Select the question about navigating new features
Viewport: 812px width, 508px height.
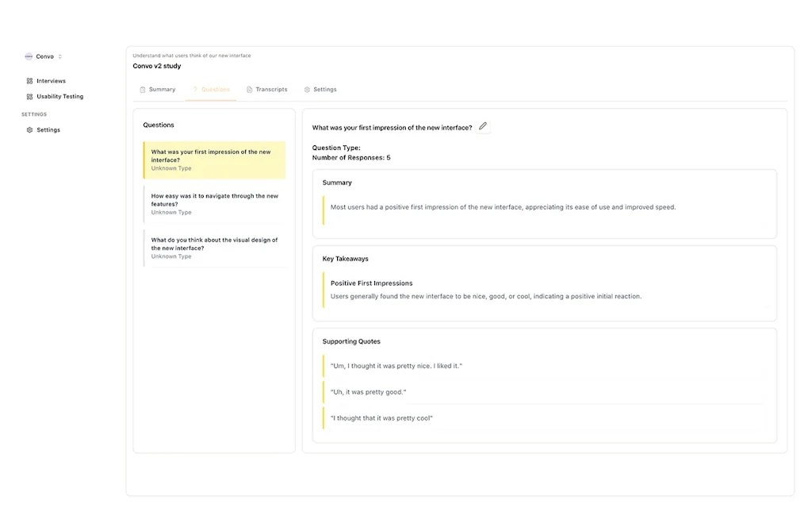(214, 203)
